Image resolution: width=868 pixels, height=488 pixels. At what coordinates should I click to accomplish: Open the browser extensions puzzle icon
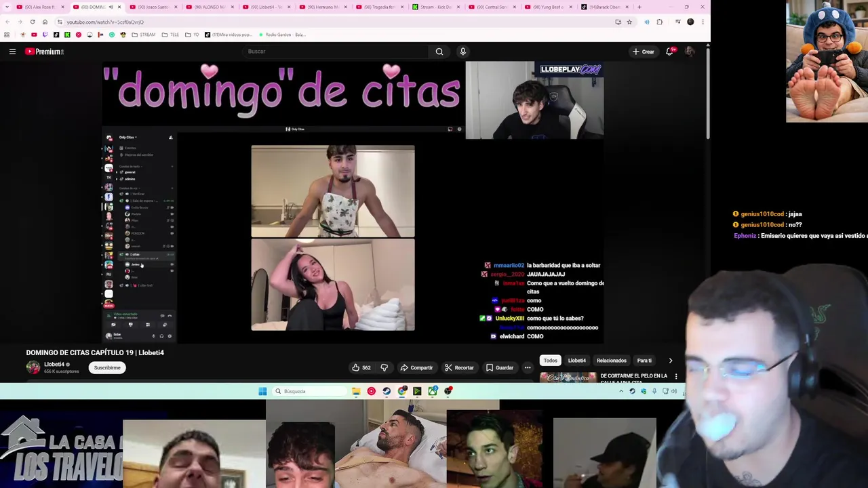tap(659, 22)
